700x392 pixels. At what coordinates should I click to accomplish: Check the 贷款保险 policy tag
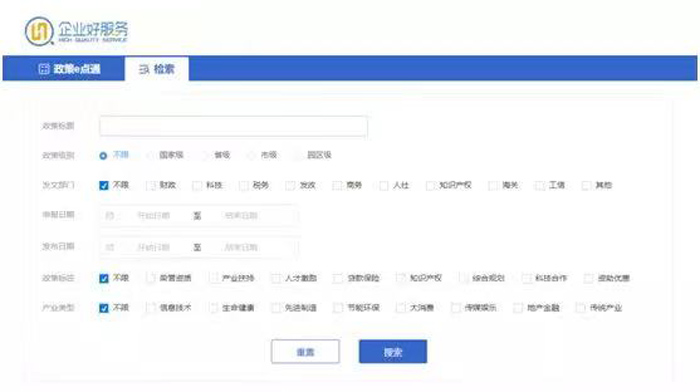338,278
